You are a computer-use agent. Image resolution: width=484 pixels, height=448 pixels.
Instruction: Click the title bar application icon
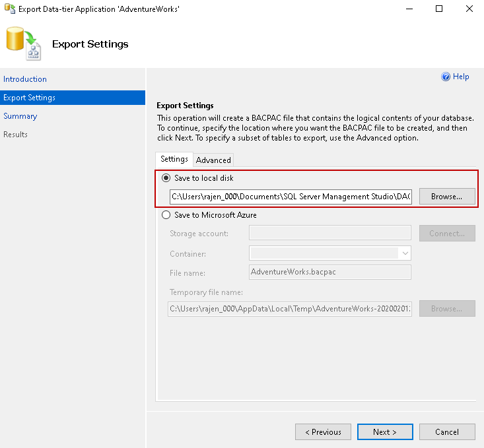[9, 9]
